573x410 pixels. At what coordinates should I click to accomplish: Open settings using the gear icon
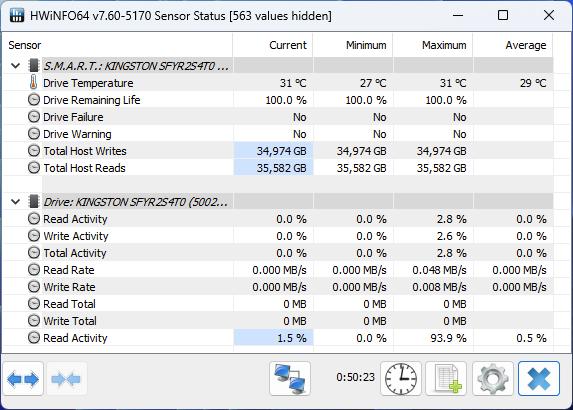[x=493, y=379]
